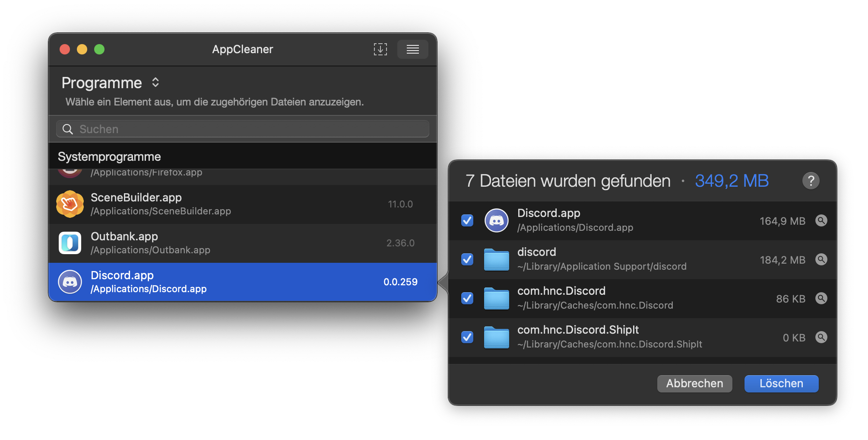Select Discord.app version 0.0.259 text
The width and height of the screenshot is (868, 440).
pos(400,282)
